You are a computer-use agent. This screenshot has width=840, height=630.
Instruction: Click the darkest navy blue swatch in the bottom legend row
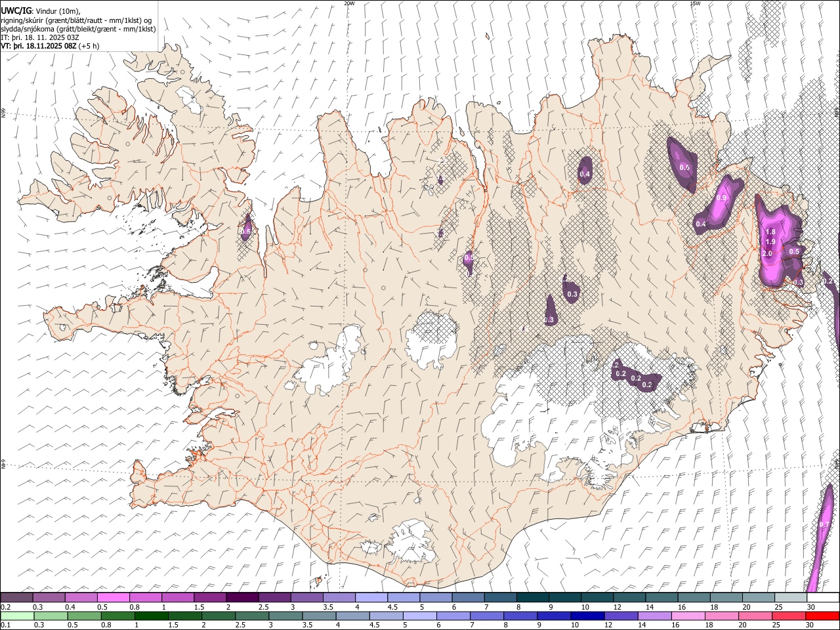[x=587, y=616]
